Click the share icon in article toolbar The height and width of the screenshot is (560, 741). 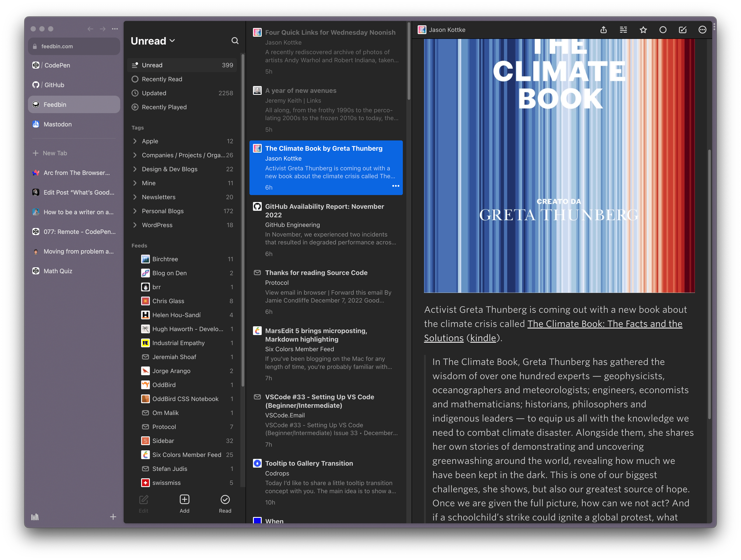tap(603, 30)
